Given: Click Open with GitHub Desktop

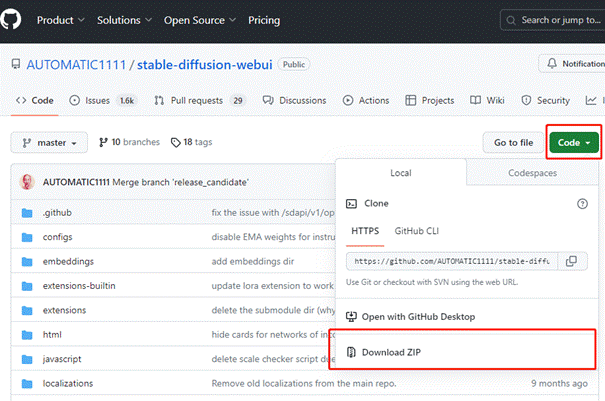Looking at the screenshot, I should (416, 316).
